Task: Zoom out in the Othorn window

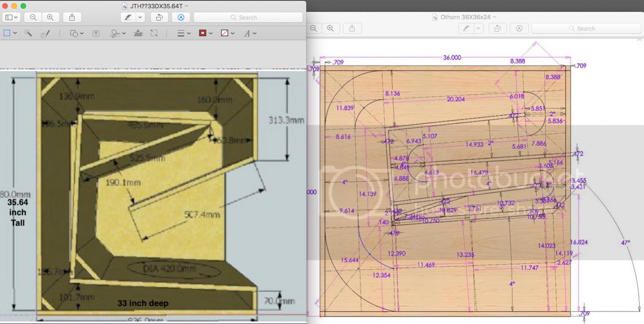Action: pyautogui.click(x=313, y=28)
